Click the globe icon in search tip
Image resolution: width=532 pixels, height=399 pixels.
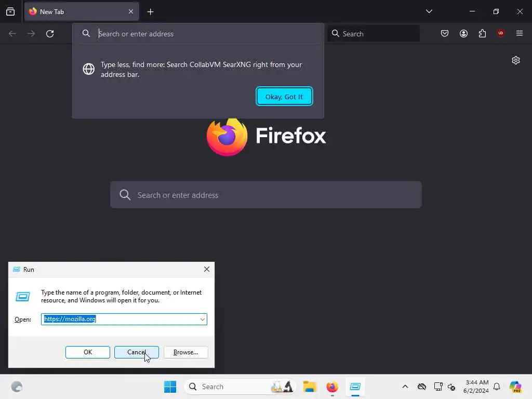coord(88,69)
